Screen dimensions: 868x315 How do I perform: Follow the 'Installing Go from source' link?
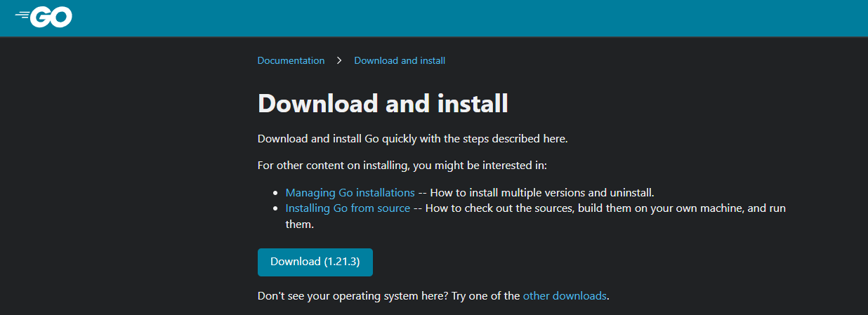point(348,208)
